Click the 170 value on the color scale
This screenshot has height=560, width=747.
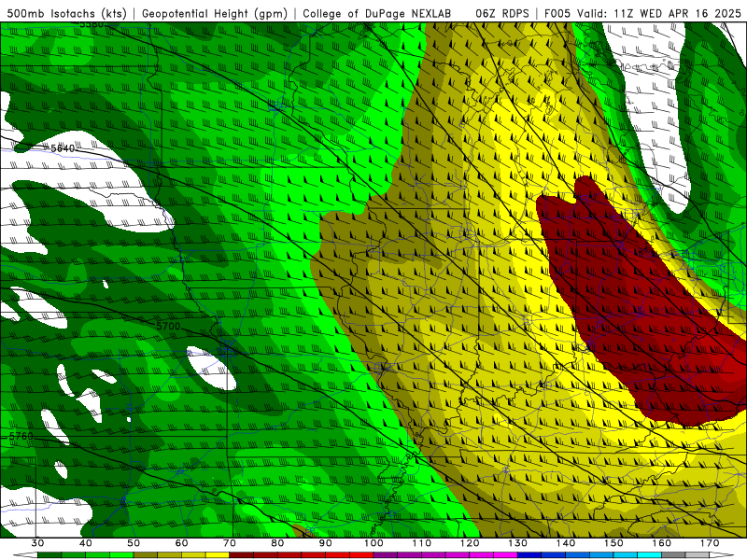(x=710, y=543)
